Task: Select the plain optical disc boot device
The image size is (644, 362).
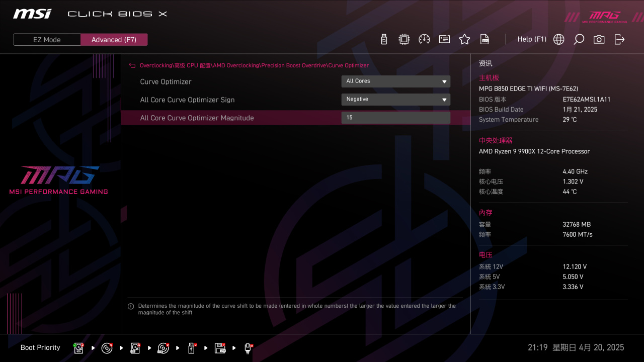Action: pyautogui.click(x=107, y=348)
